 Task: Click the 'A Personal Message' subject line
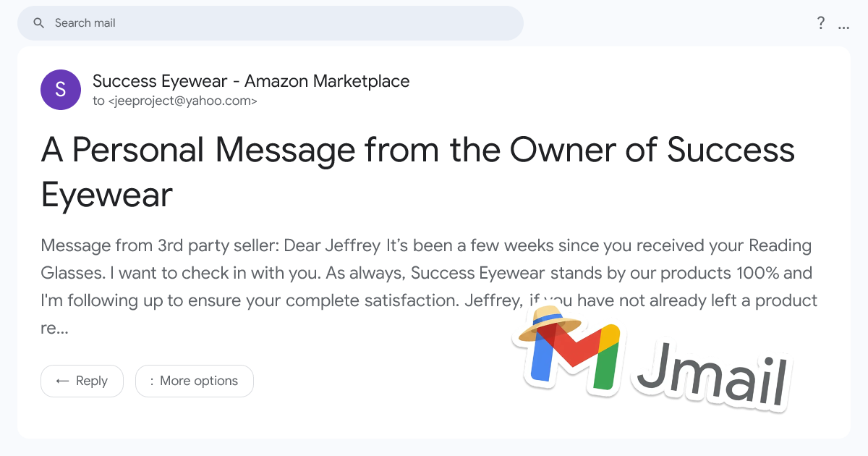418,150
